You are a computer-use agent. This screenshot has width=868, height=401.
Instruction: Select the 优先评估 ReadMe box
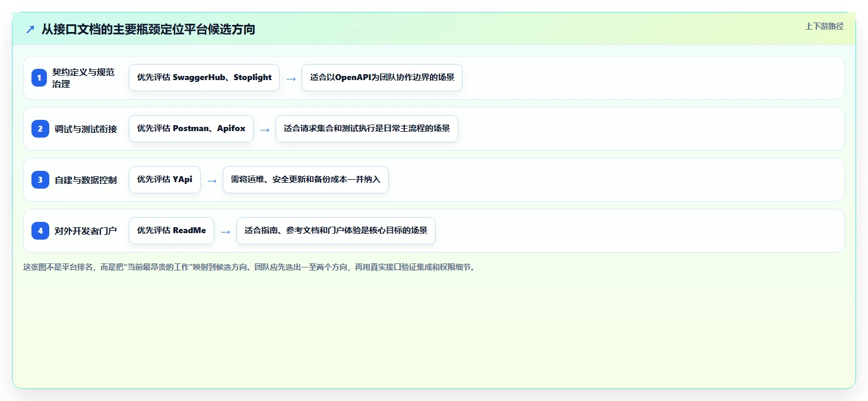point(172,231)
